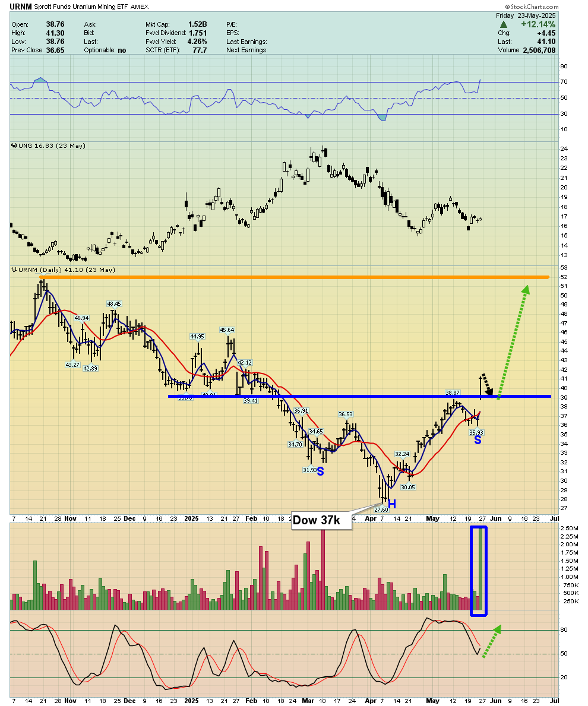Click the orange resistance line at 52
This screenshot has height=706, width=588.
(295, 277)
